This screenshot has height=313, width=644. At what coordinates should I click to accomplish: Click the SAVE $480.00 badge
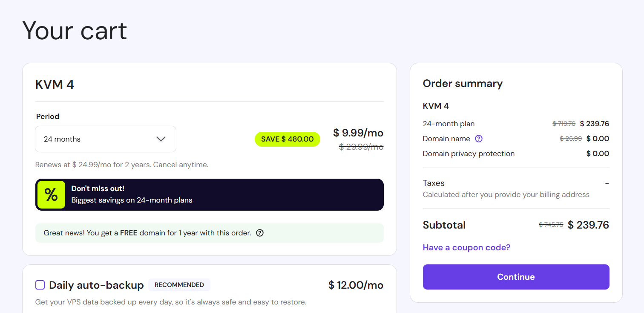point(287,139)
